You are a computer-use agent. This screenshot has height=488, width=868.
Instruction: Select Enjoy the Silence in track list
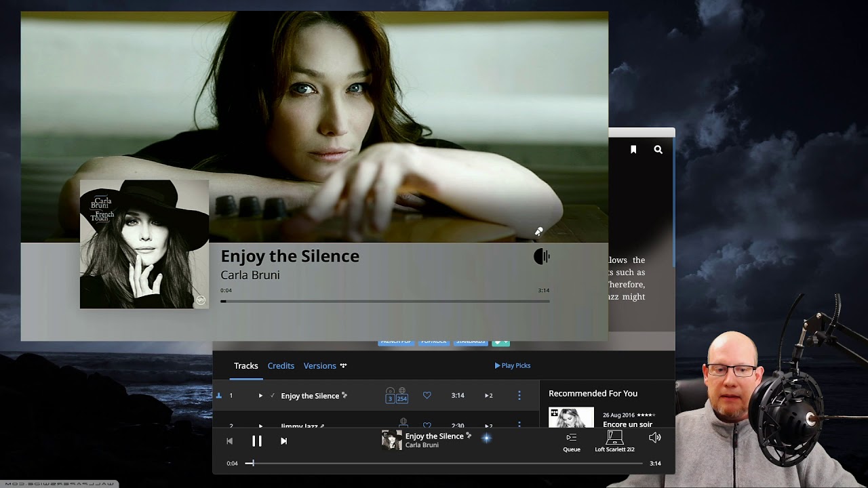(310, 396)
